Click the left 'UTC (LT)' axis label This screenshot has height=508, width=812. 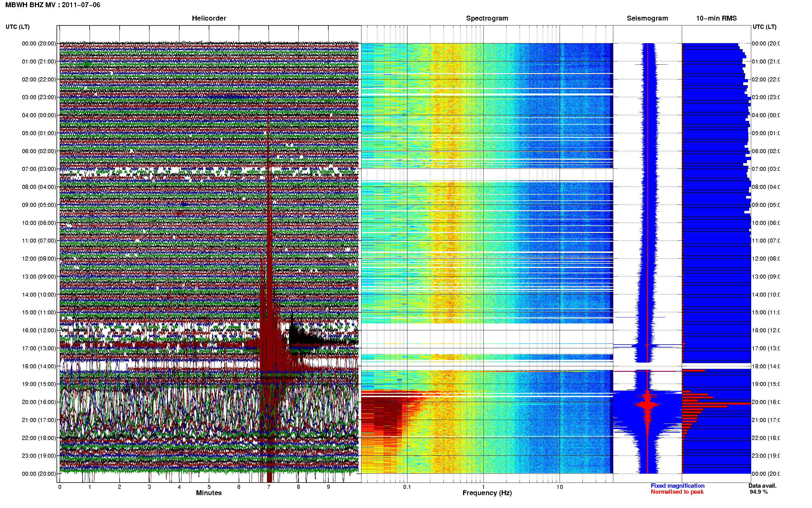[x=17, y=27]
